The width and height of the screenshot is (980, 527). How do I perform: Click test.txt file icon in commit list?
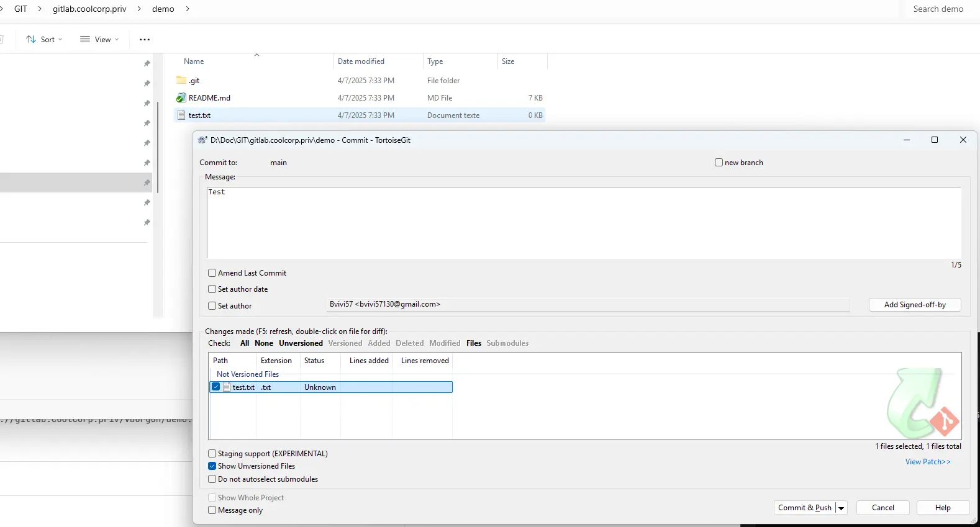pyautogui.click(x=227, y=387)
